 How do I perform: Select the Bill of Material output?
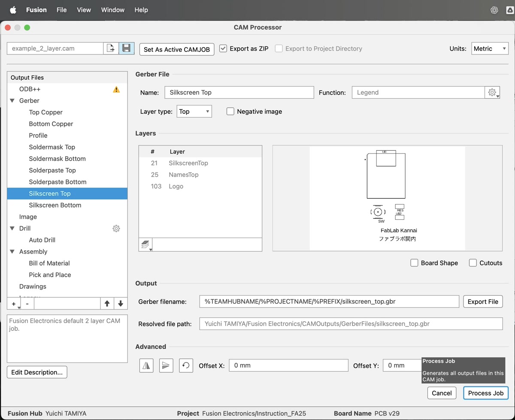click(49, 263)
